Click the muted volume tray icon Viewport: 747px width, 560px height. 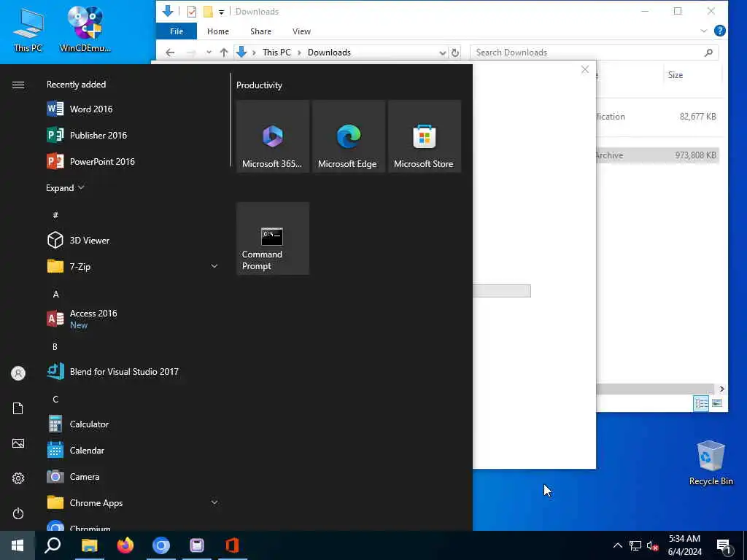653,545
